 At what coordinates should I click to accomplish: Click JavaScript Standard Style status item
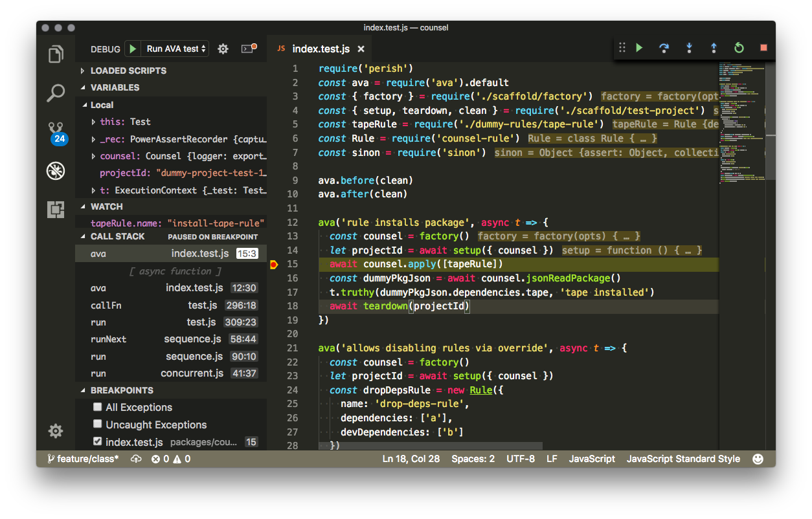click(683, 459)
